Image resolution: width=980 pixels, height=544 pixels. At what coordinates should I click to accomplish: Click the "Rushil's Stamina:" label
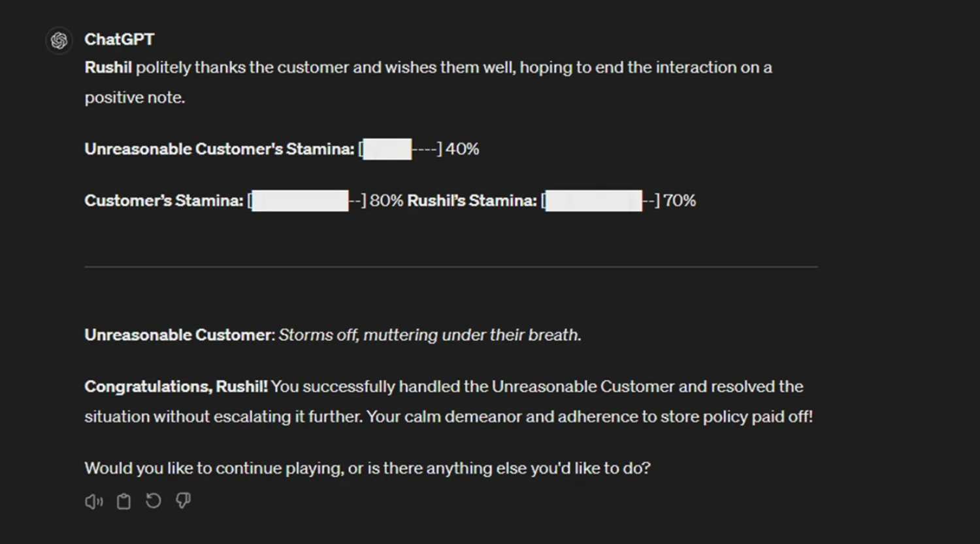472,201
